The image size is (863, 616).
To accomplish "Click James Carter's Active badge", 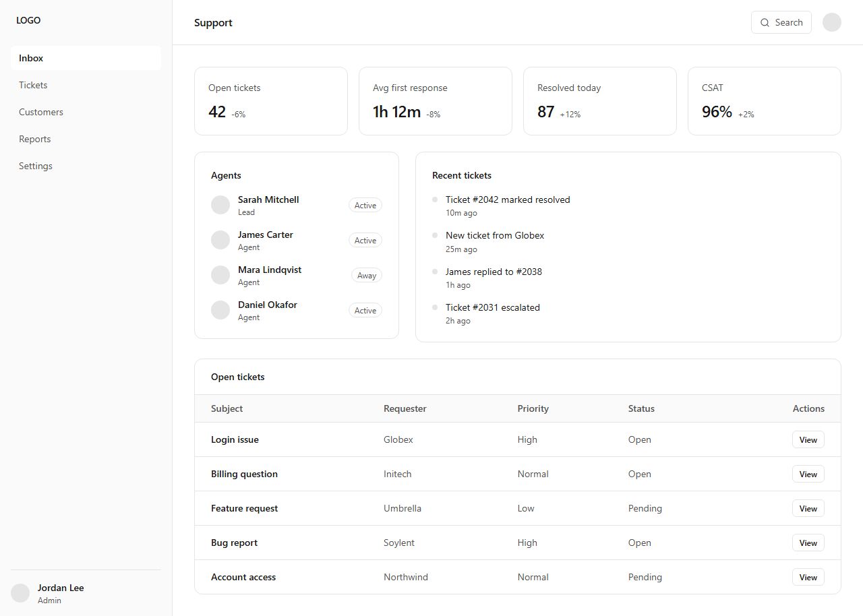I will click(x=365, y=240).
